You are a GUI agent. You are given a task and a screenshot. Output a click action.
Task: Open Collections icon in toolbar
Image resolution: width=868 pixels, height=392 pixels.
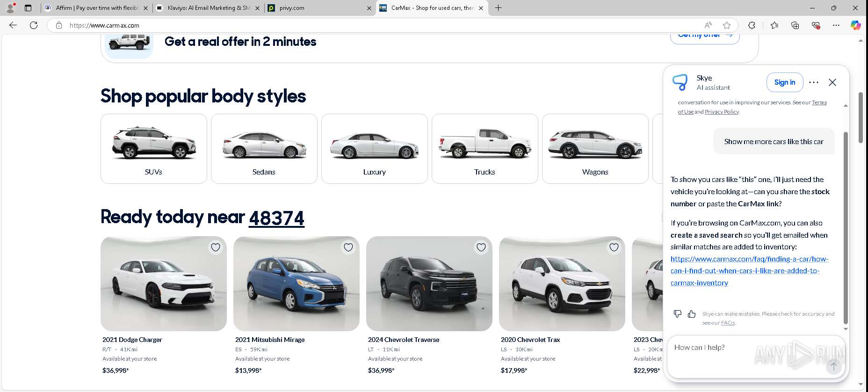795,25
